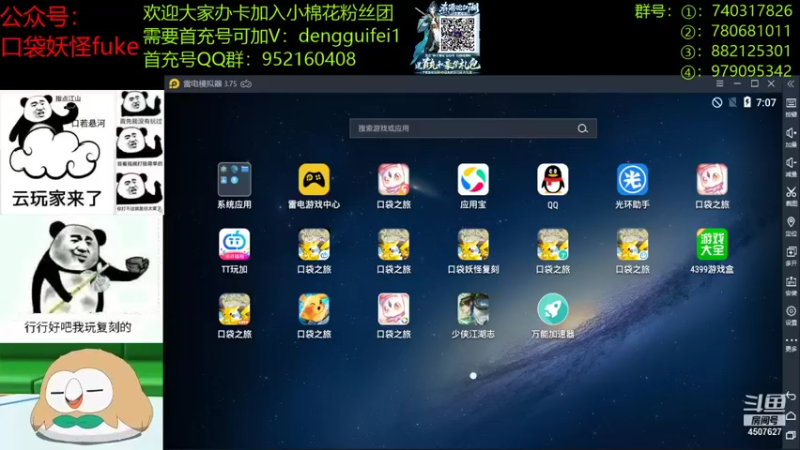Open the 系统应用 folder
The height and width of the screenshot is (450, 800).
click(234, 180)
